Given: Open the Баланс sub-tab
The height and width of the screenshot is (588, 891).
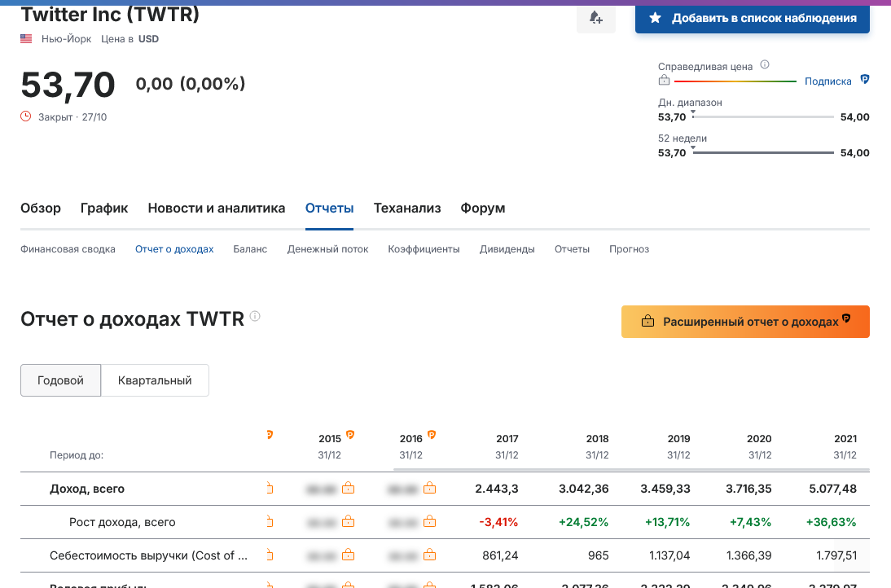Looking at the screenshot, I should pyautogui.click(x=250, y=249).
